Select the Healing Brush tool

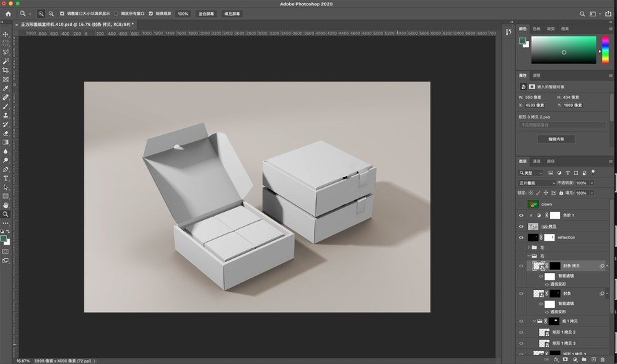click(x=5, y=97)
